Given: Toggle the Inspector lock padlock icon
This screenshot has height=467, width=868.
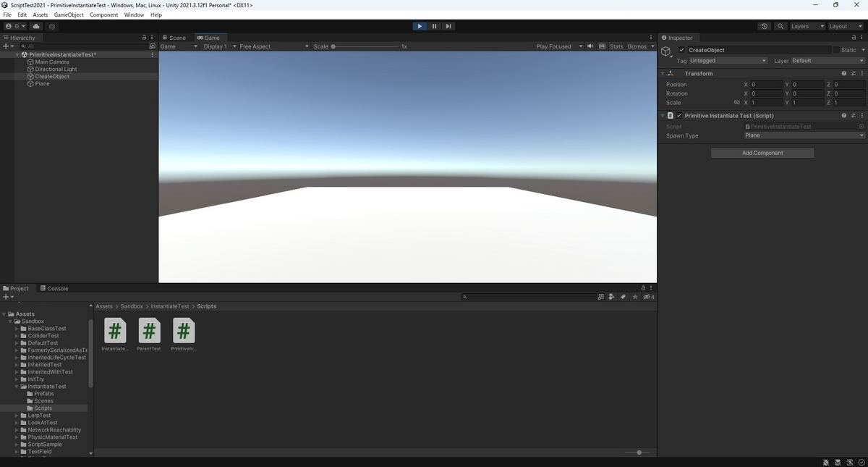Looking at the screenshot, I should click(x=854, y=38).
